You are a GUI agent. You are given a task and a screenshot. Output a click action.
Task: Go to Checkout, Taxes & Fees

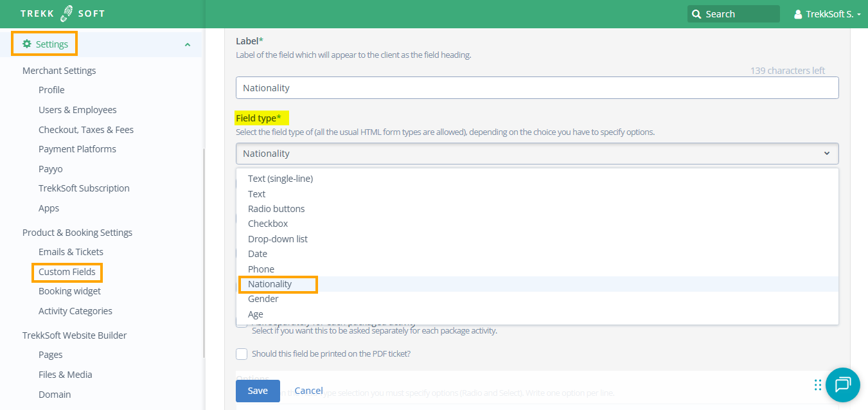pos(86,130)
